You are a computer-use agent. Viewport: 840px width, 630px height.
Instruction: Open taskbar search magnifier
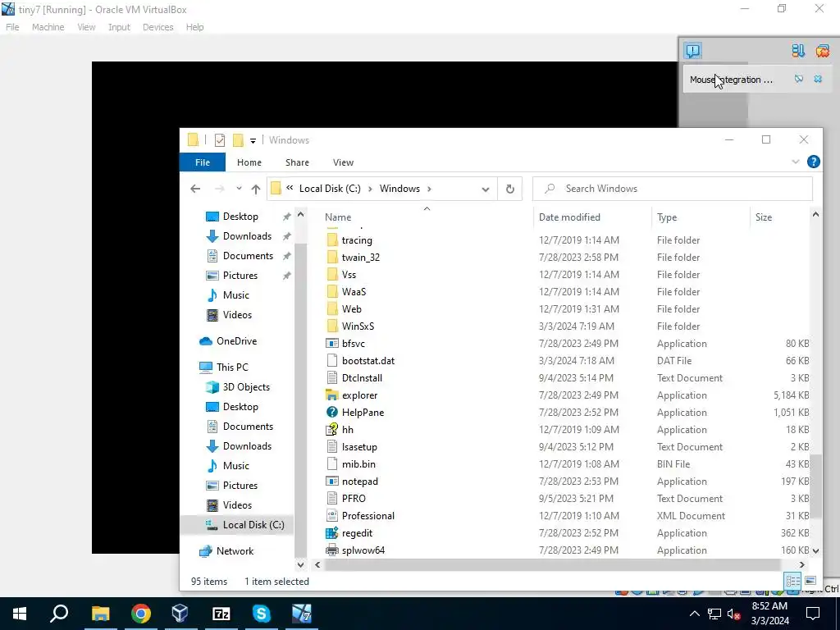59,614
